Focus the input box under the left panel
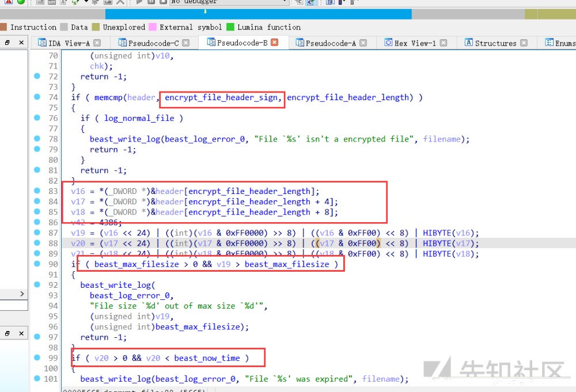The image size is (576, 392). tap(14, 306)
